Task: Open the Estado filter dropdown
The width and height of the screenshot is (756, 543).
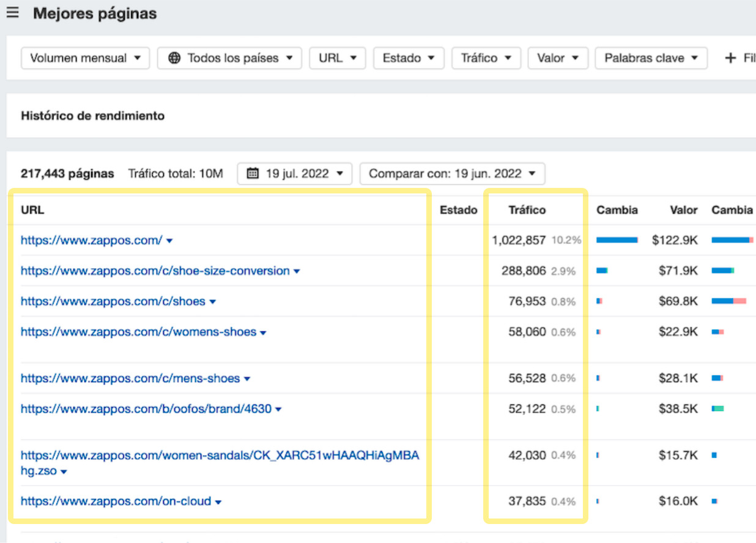Action: click(x=409, y=58)
